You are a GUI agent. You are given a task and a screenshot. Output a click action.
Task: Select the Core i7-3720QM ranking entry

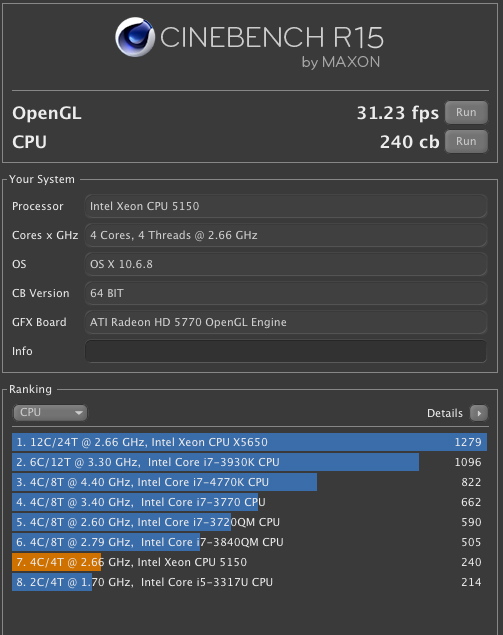click(249, 522)
